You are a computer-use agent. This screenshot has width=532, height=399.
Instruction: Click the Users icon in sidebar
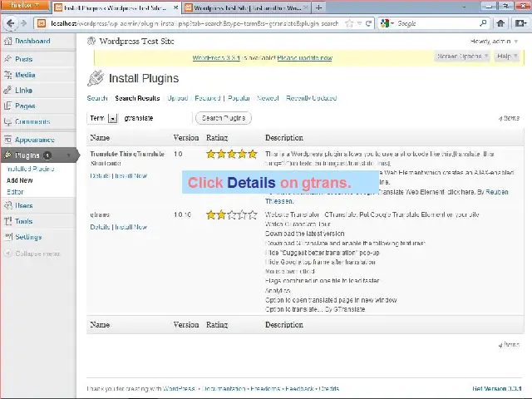7,205
